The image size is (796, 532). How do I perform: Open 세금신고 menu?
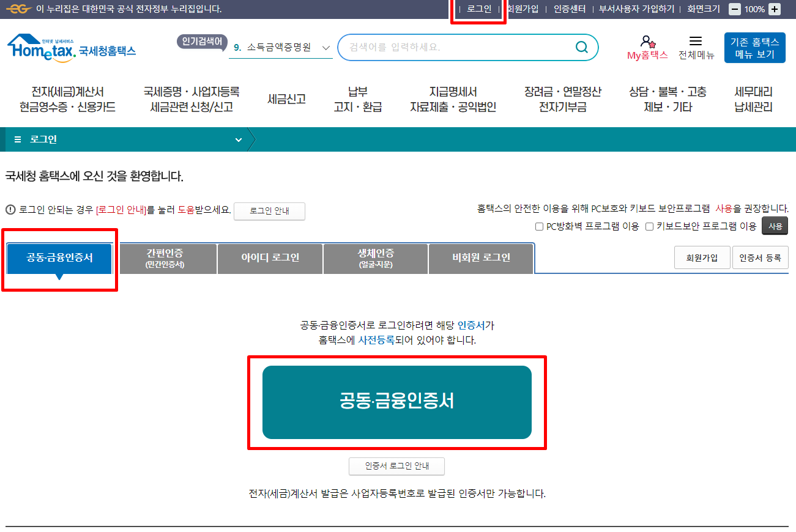(x=286, y=99)
